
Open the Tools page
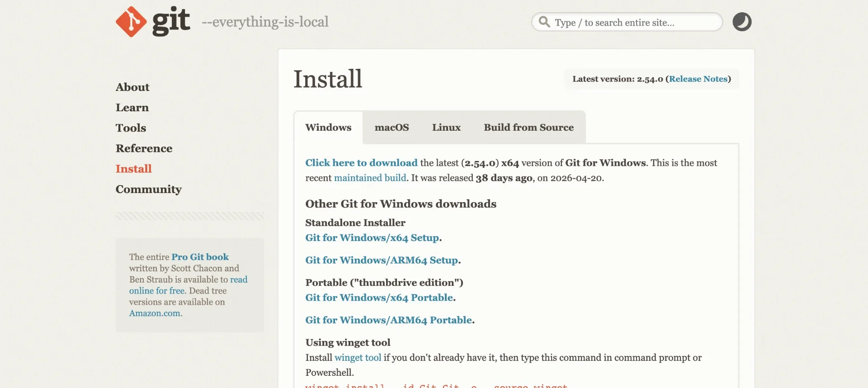click(131, 128)
